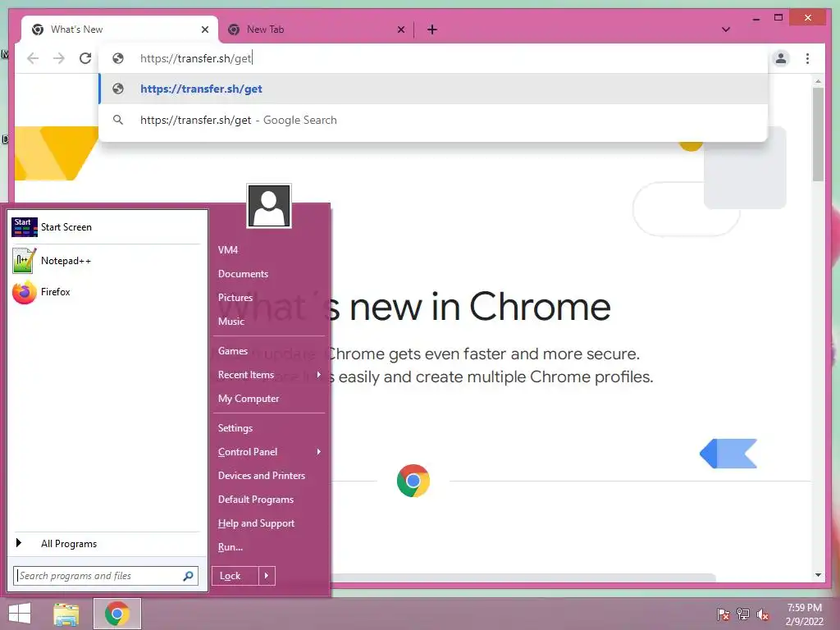Switch to the New Tab tab
The image size is (840, 630).
tap(316, 30)
